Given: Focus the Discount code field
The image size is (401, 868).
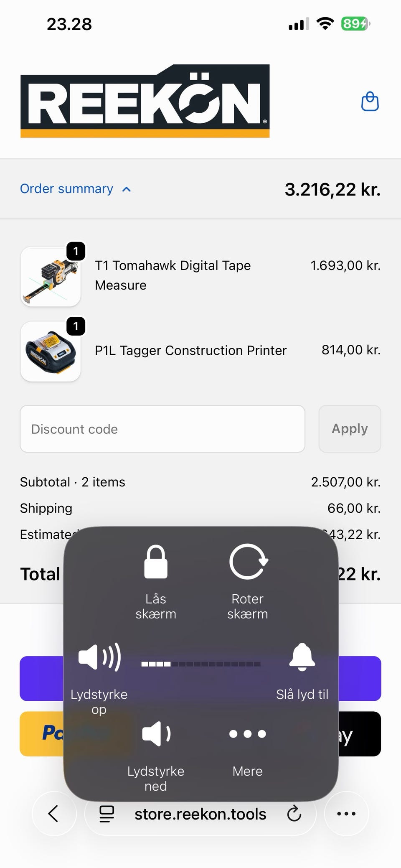Looking at the screenshot, I should 162,429.
